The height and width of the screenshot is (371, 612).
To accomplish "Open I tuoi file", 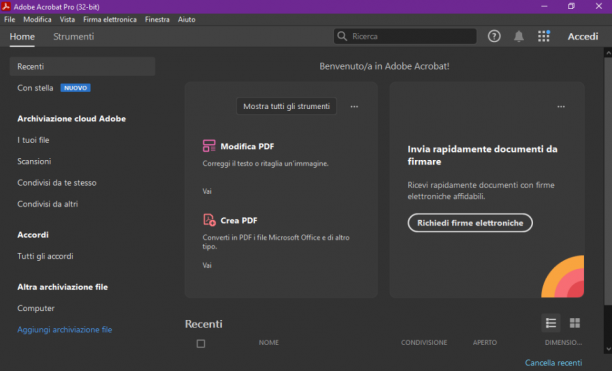I will click(x=33, y=140).
